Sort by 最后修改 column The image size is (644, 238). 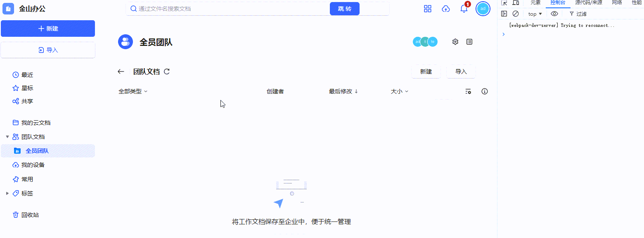coord(343,91)
